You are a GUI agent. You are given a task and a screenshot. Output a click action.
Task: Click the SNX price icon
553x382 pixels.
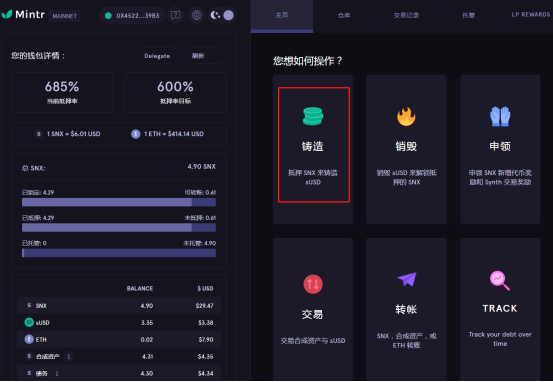[39, 134]
